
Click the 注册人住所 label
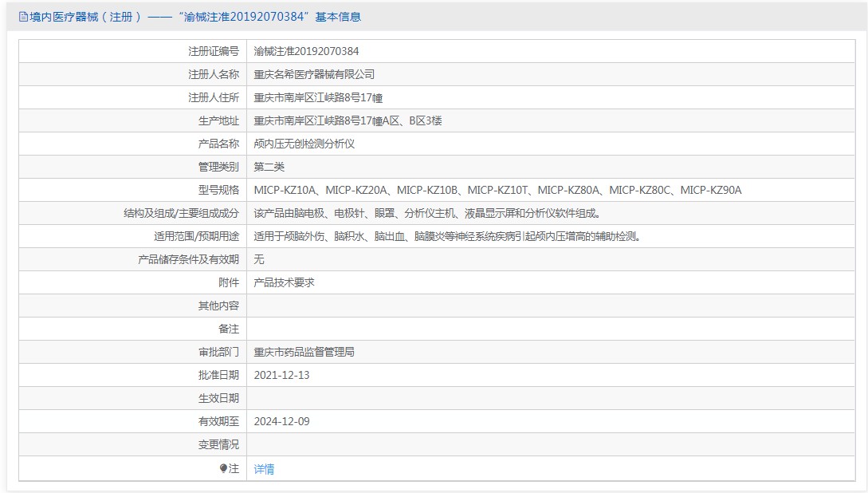click(214, 97)
